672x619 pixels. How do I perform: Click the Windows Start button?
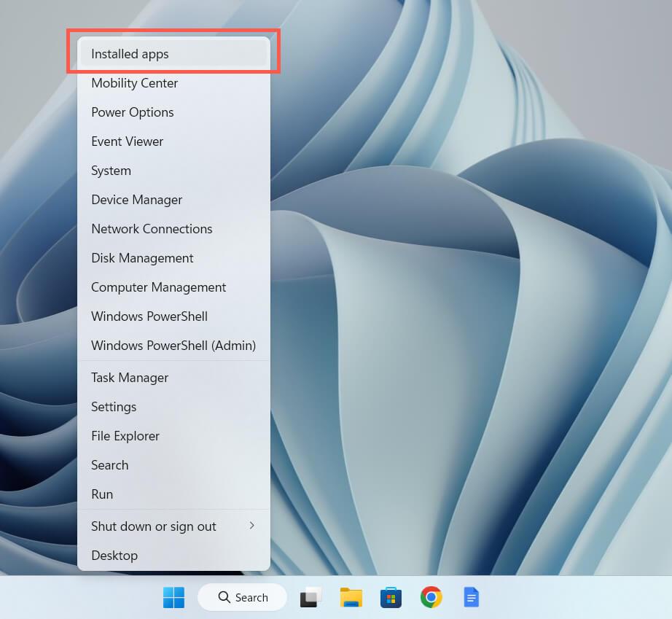(173, 598)
